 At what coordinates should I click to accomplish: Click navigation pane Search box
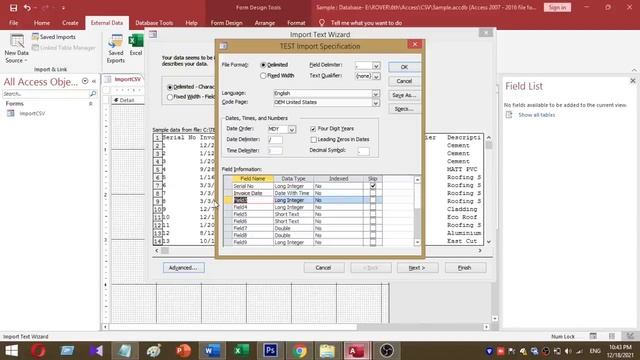pos(46,94)
